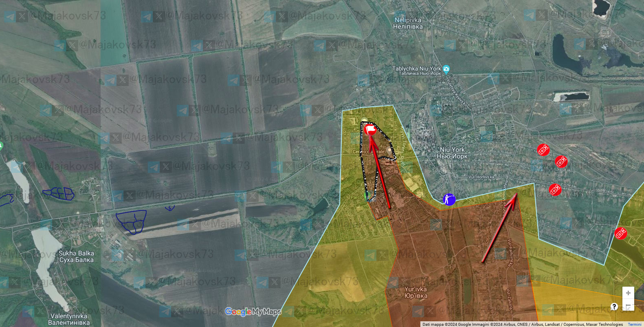Select the blue soldier marker
Image resolution: width=644 pixels, height=327 pixels.
coord(449,199)
